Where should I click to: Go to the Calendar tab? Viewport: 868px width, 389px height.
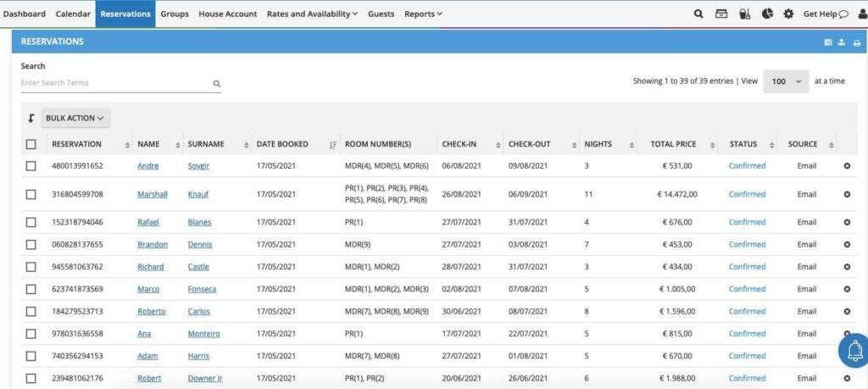coord(73,14)
